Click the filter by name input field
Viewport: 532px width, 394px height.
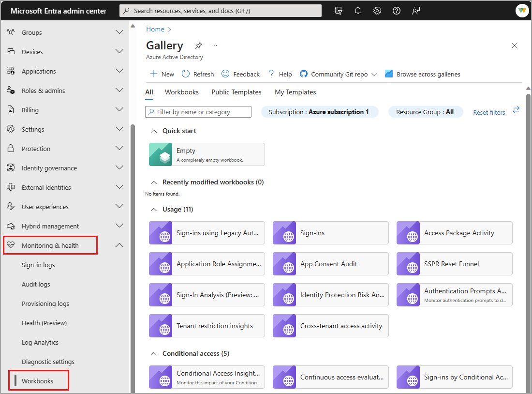tap(198, 112)
